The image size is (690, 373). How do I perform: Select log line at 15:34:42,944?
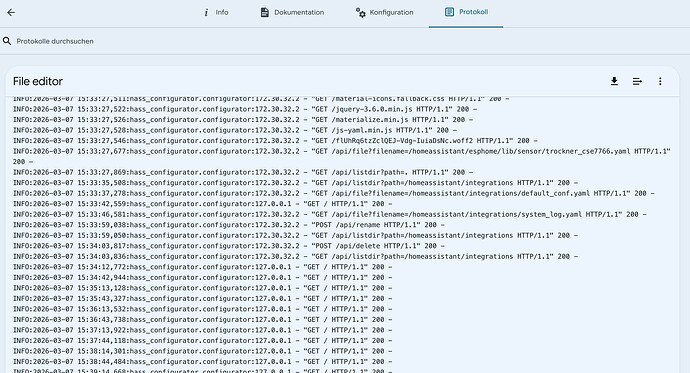(202, 278)
